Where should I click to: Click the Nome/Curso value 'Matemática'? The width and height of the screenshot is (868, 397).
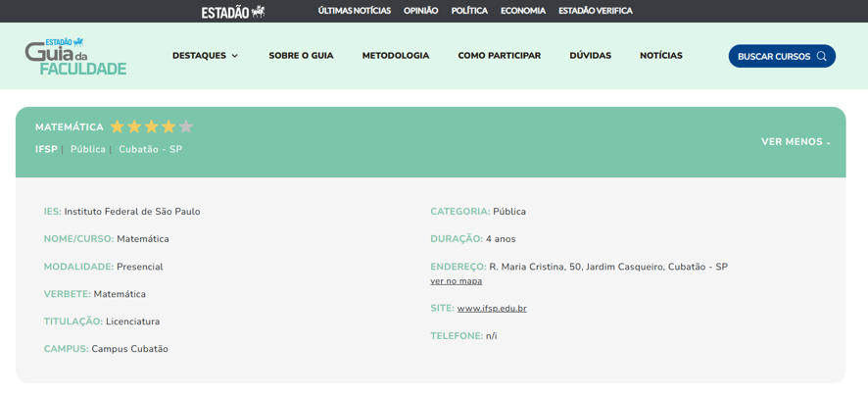143,239
